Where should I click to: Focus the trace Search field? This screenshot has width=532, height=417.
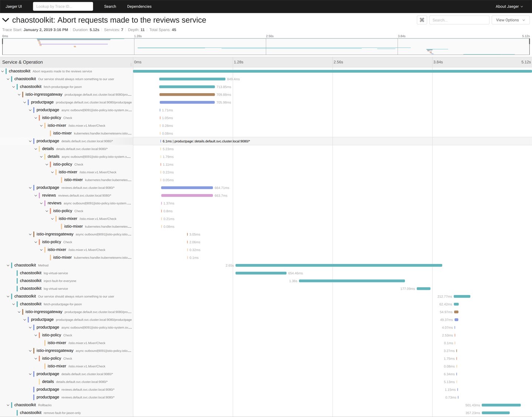pos(459,20)
